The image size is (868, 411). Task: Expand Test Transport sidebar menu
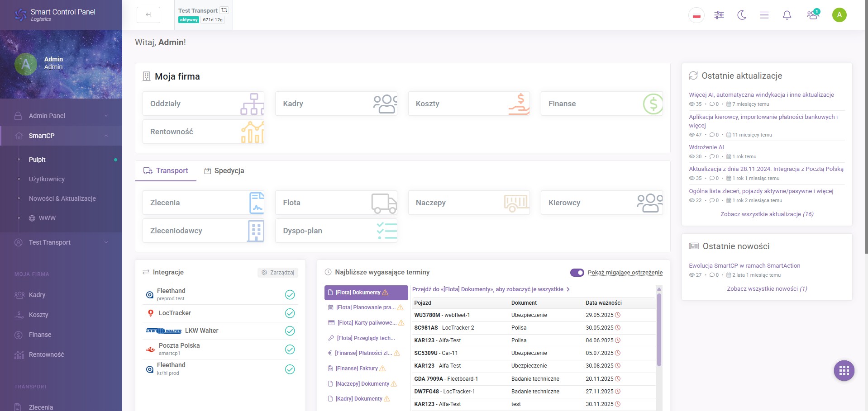61,242
